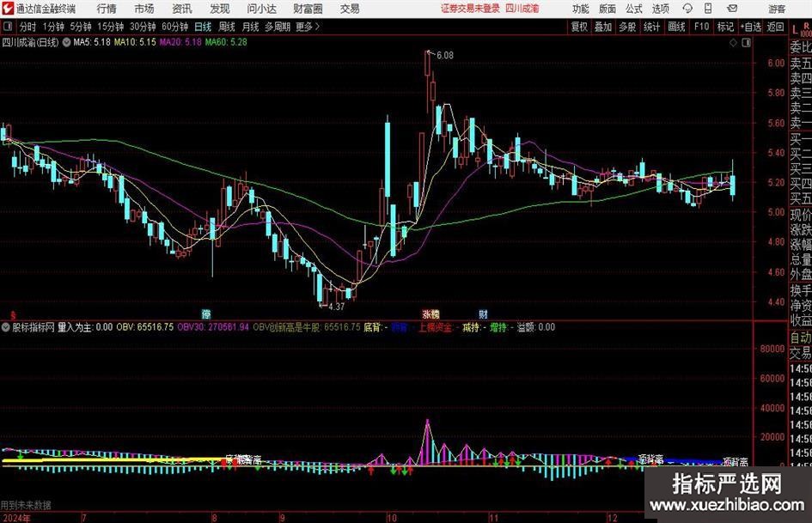
Task: Click the 统计 statistics button
Action: [651, 27]
